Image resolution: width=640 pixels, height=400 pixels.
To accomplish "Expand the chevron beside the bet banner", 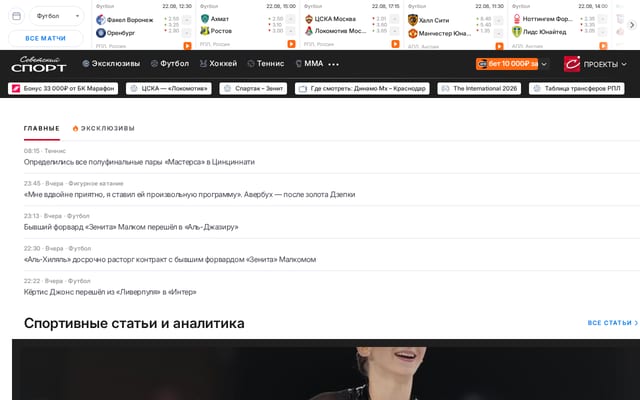I will [544, 64].
